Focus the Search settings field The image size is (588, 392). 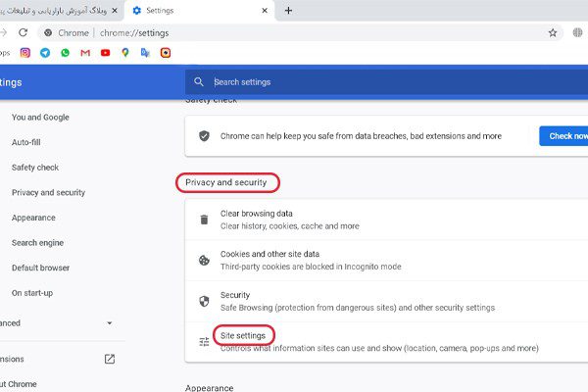tap(386, 81)
